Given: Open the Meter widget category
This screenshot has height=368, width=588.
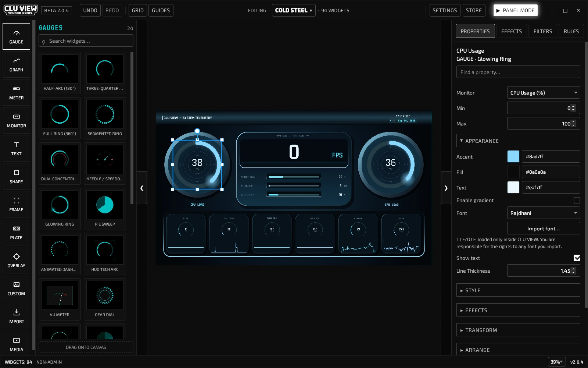Looking at the screenshot, I should (x=16, y=92).
